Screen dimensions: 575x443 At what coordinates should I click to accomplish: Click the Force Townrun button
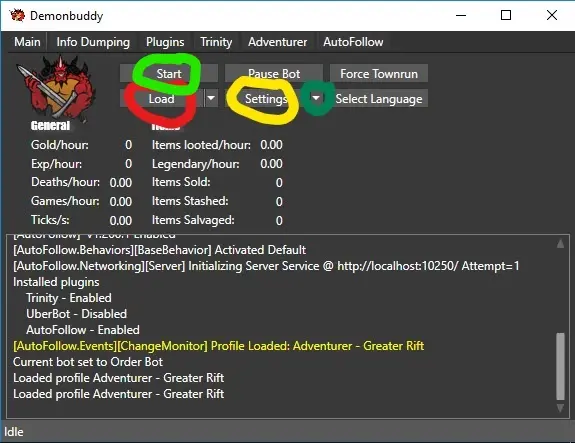coord(379,74)
